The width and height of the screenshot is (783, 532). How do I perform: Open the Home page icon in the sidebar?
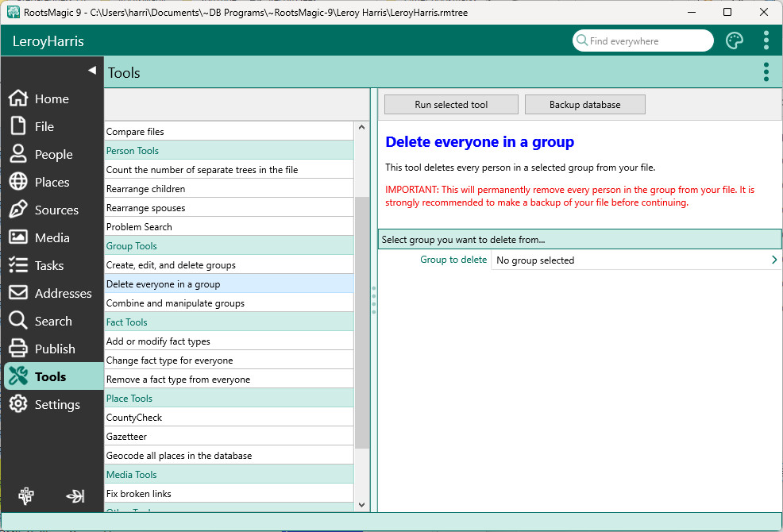point(18,99)
